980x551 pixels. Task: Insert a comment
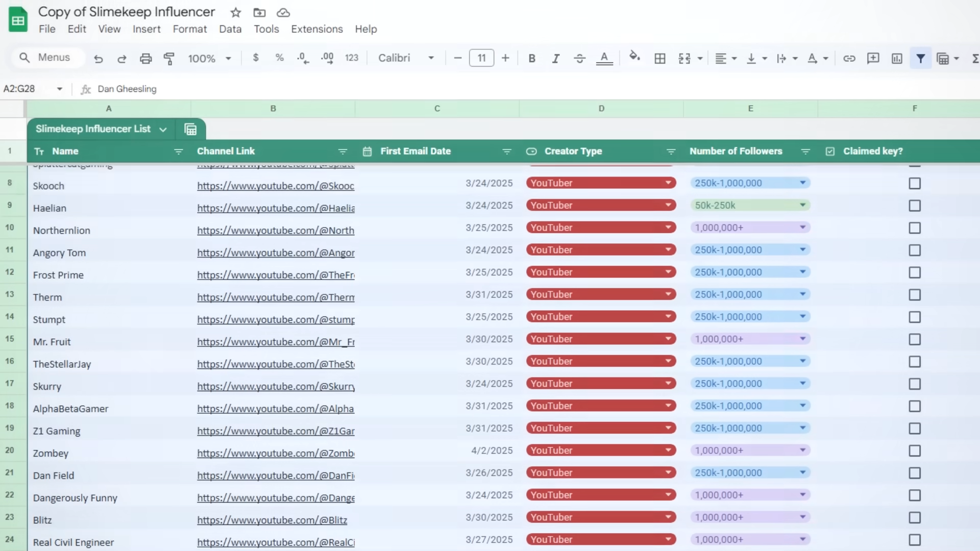(873, 59)
